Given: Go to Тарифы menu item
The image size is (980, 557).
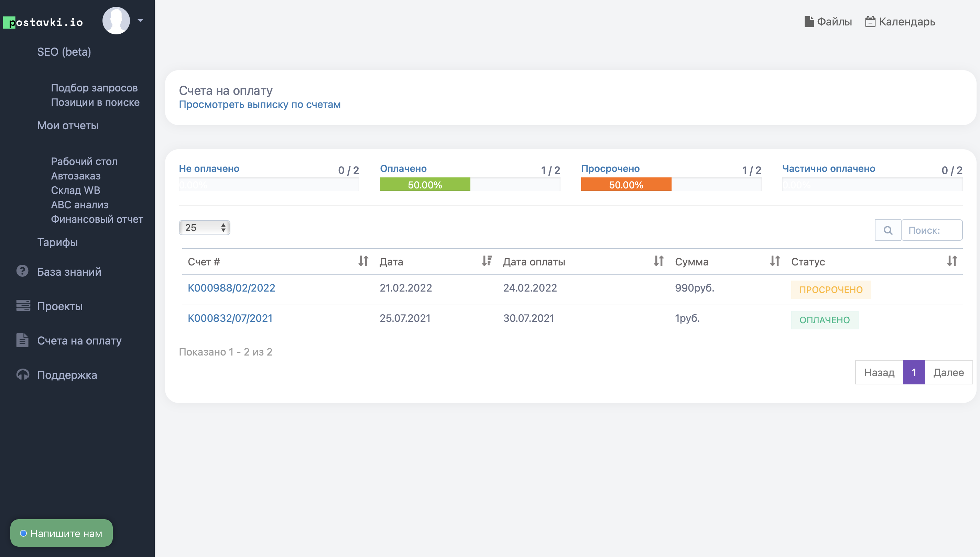Looking at the screenshot, I should [x=57, y=242].
